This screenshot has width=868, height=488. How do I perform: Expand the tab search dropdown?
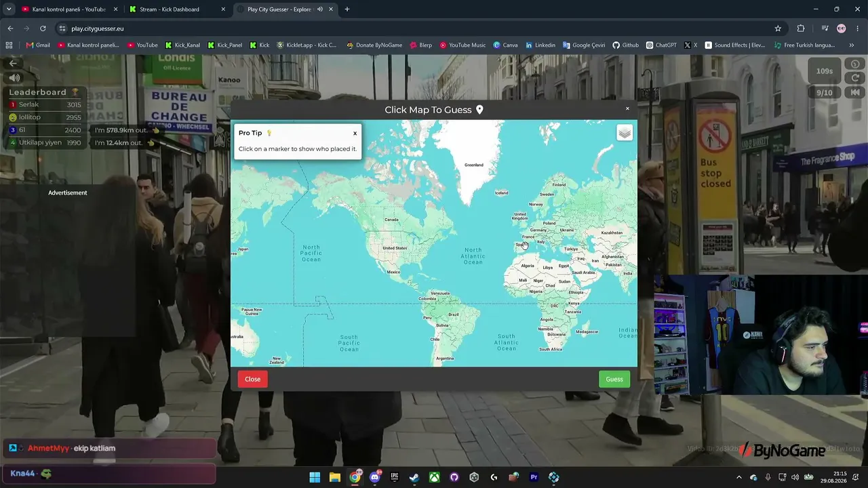(9, 9)
